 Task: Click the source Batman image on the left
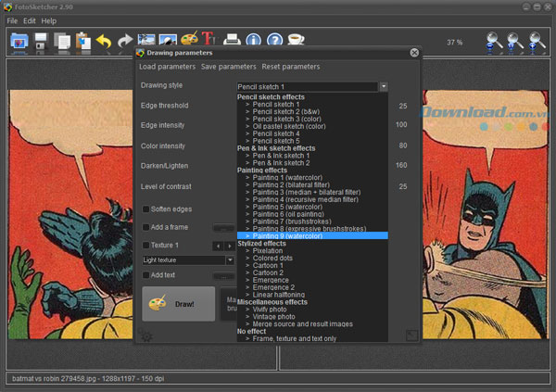tap(71, 214)
